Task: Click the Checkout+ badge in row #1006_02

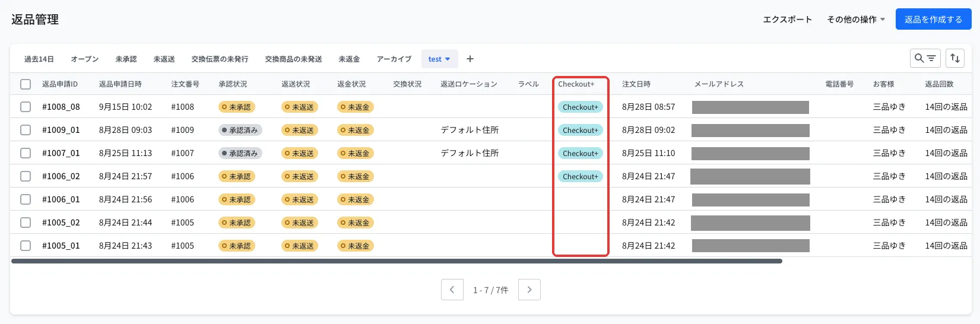Action: pos(580,176)
